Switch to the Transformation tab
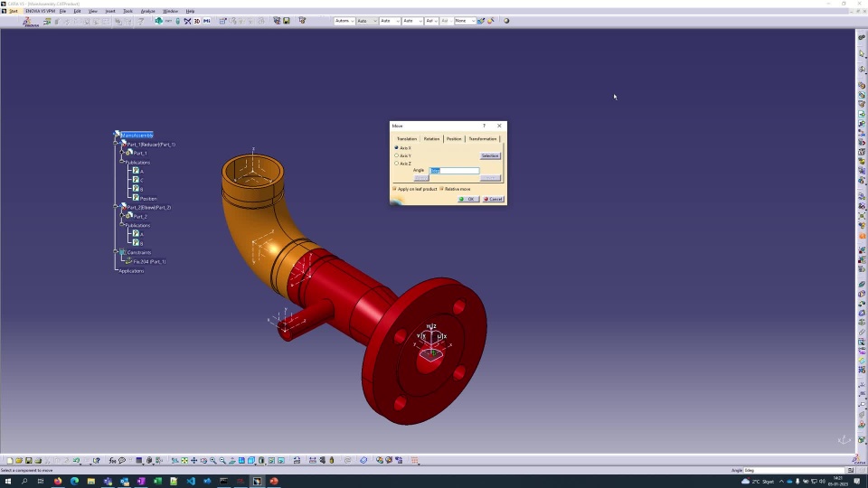 (483, 139)
